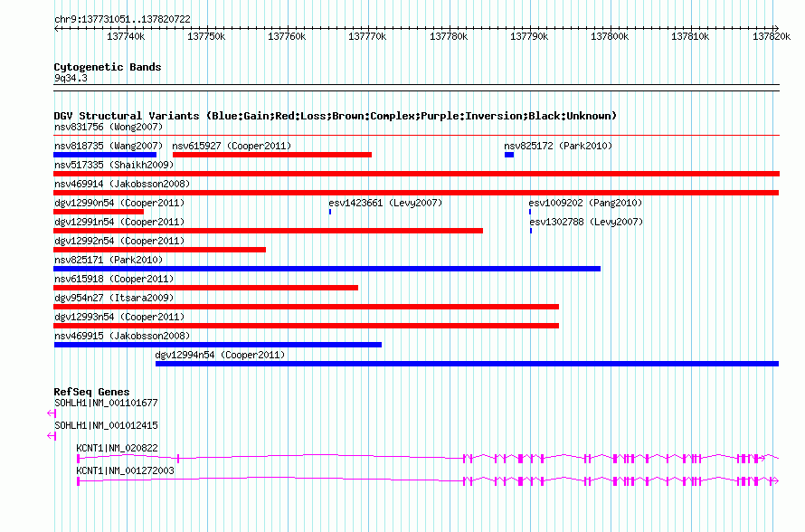Click the 137820k ruler tick label
The width and height of the screenshot is (805, 532).
[772, 36]
